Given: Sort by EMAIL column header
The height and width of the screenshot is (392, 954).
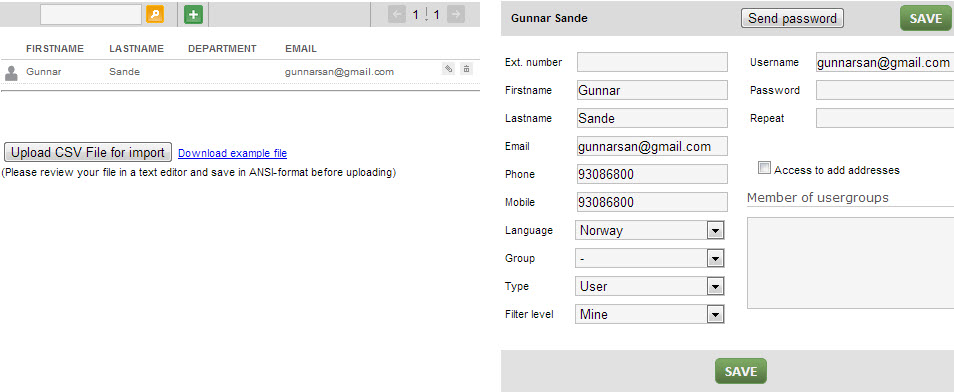Looking at the screenshot, I should (301, 49).
